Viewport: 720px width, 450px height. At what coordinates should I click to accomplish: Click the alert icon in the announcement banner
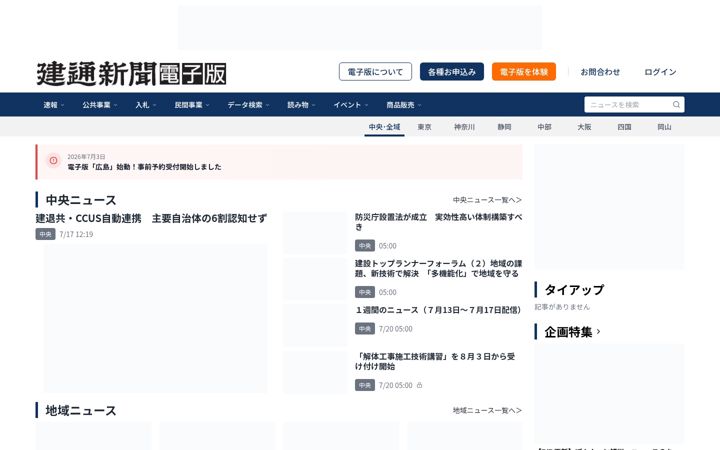[x=53, y=160]
